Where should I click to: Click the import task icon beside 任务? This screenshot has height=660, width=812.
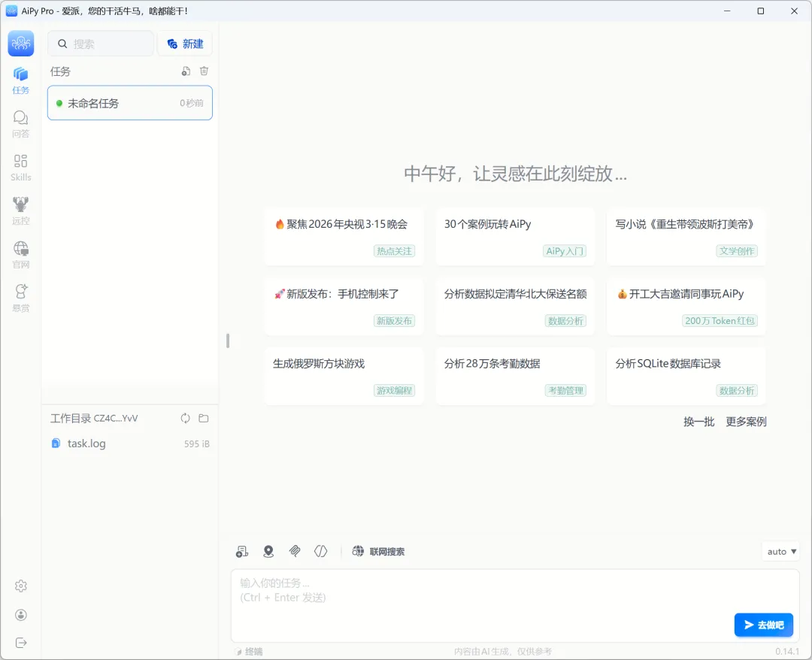point(186,71)
